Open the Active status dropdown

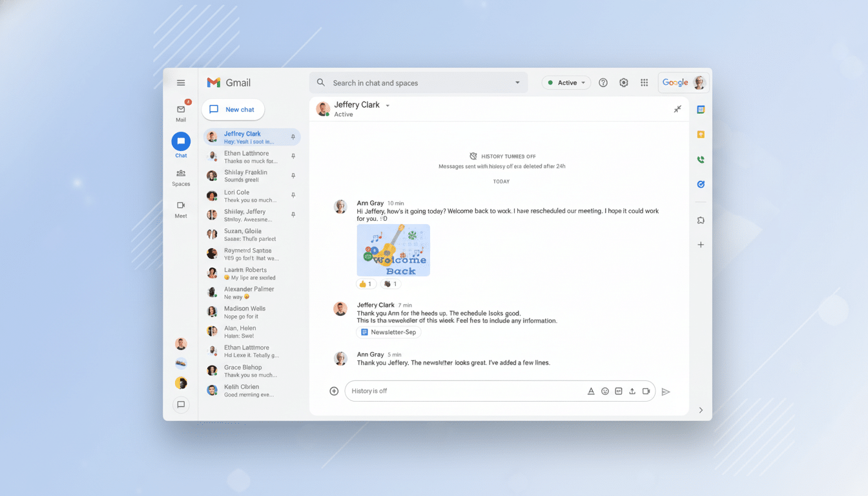[566, 83]
